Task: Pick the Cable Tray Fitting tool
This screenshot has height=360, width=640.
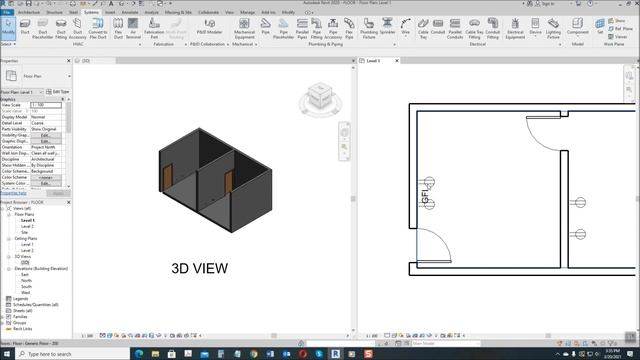Action: [x=474, y=28]
